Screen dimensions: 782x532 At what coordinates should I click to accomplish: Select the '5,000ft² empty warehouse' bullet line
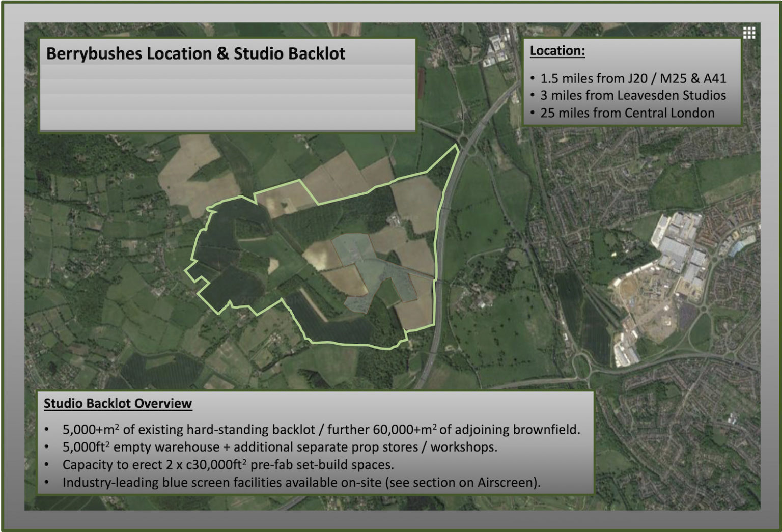(279, 447)
